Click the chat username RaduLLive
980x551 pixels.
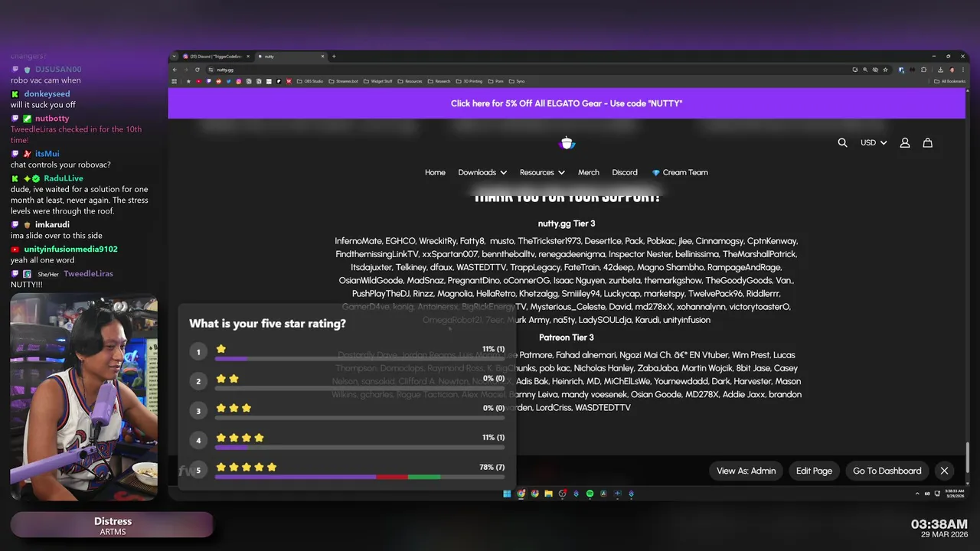pyautogui.click(x=64, y=178)
